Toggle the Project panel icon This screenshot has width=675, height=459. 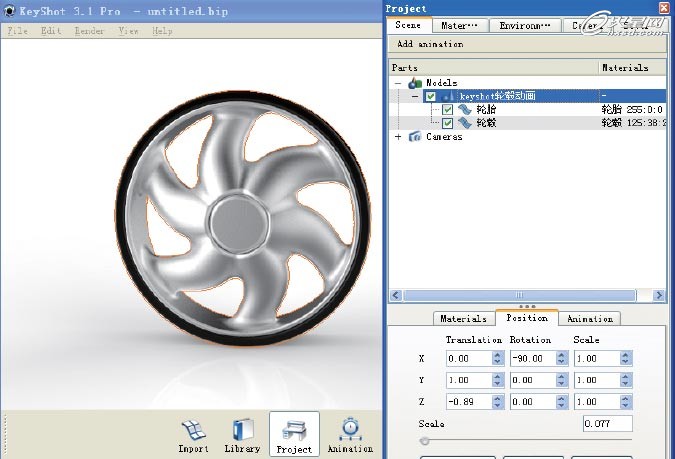click(294, 430)
